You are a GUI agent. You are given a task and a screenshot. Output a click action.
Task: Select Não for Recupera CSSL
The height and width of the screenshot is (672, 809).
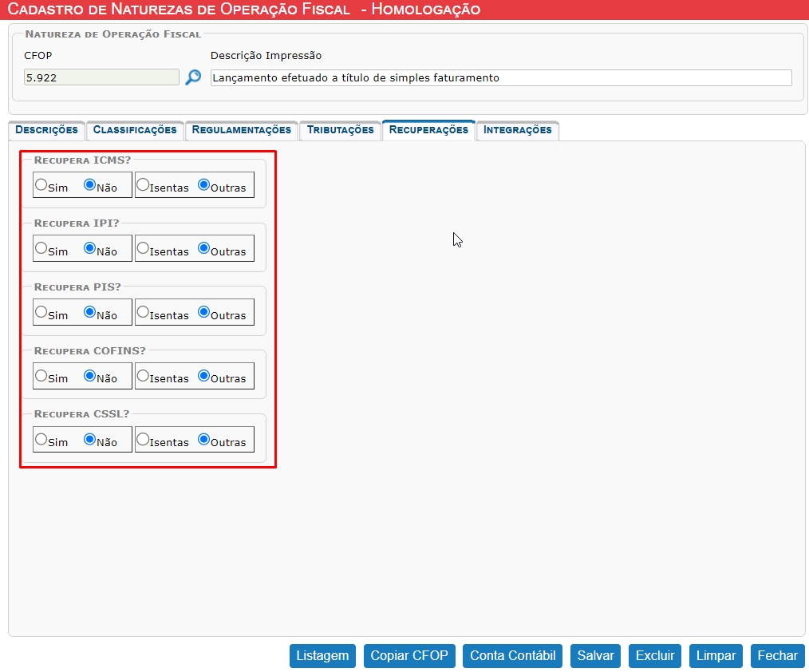point(90,439)
